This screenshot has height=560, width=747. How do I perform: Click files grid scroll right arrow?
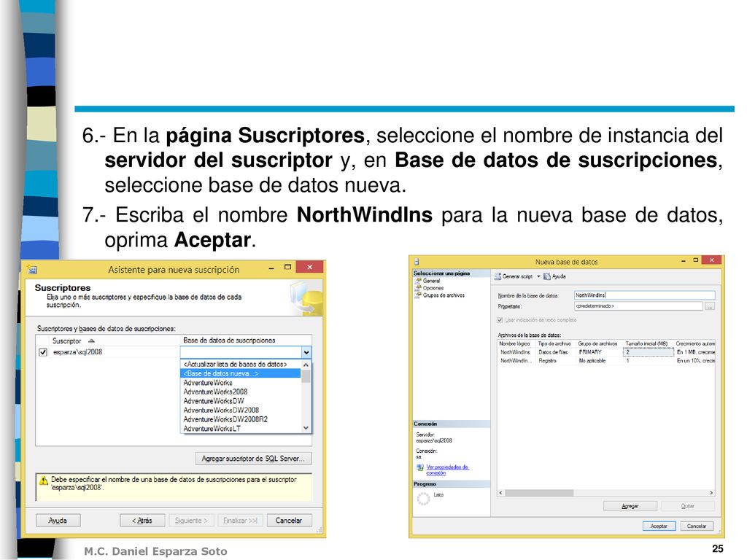(x=711, y=494)
